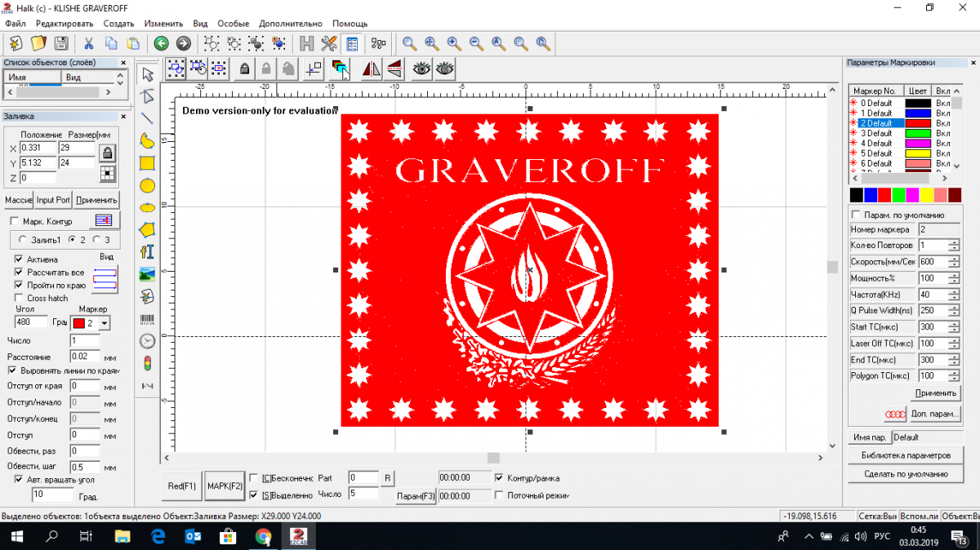Open the Маркер dropdown in hatch panel
980x550 pixels.
click(x=105, y=324)
